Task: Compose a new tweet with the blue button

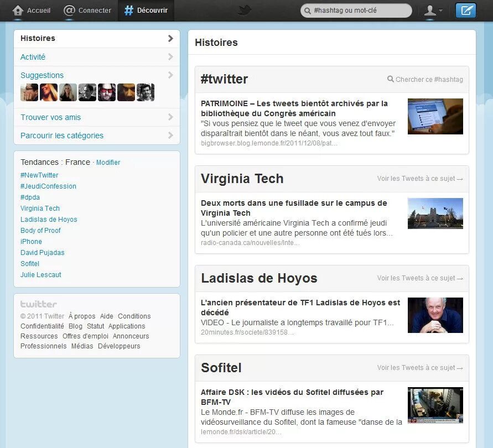Action: (x=466, y=11)
